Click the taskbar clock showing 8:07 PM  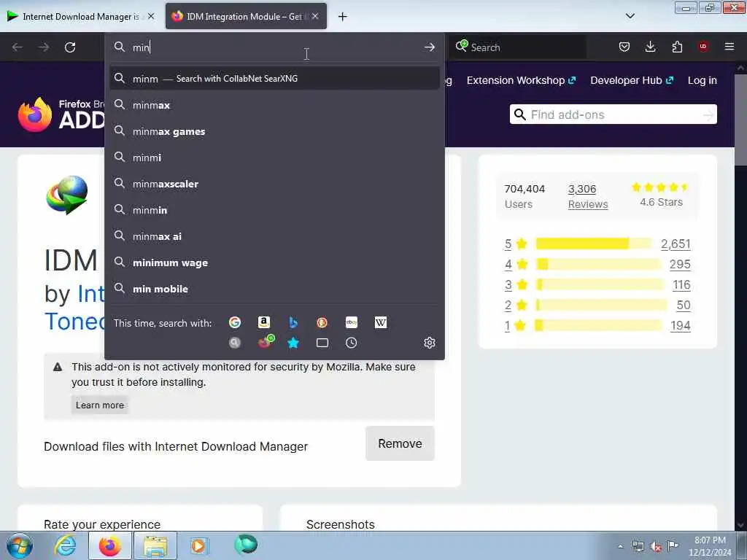click(709, 546)
